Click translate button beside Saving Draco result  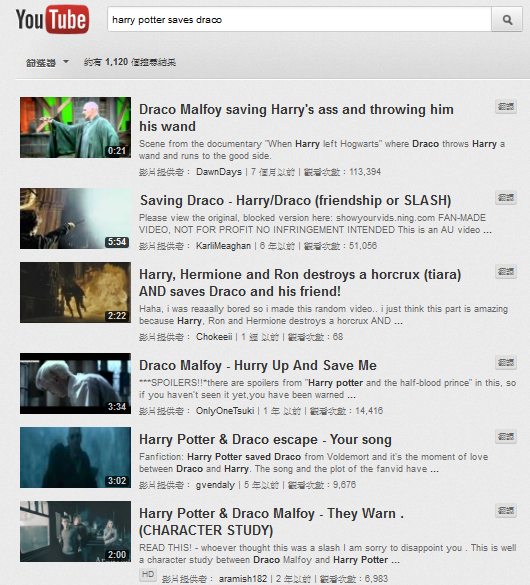506,198
